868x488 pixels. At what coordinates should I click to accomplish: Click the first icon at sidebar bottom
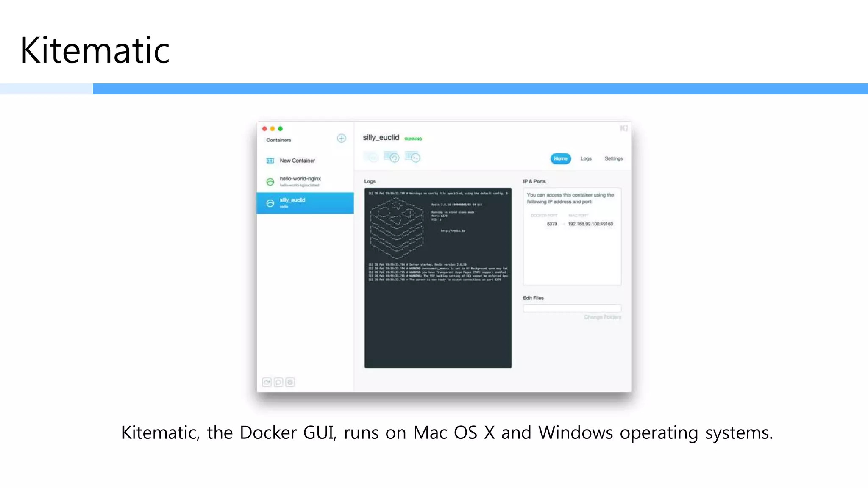click(x=267, y=382)
